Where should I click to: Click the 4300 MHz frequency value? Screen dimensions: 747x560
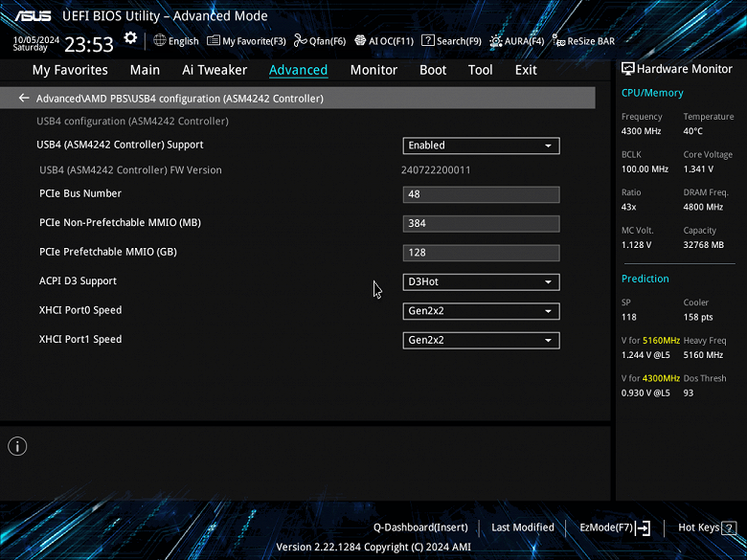tap(641, 131)
